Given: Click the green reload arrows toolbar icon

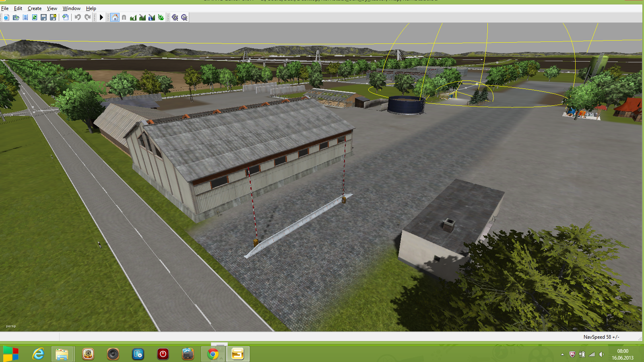Looking at the screenshot, I should point(35,17).
